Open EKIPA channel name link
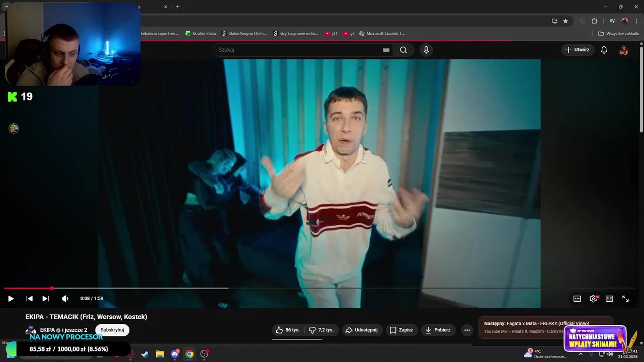The height and width of the screenshot is (362, 644). [x=47, y=330]
